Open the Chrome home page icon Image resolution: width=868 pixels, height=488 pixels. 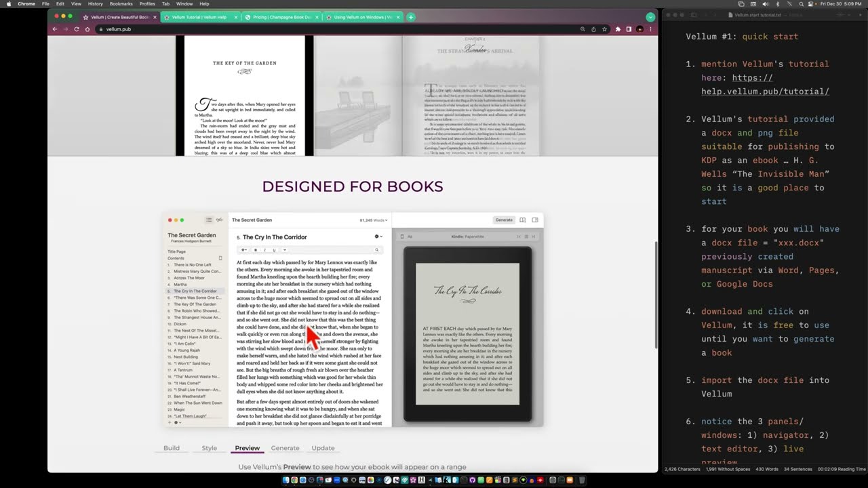[87, 29]
